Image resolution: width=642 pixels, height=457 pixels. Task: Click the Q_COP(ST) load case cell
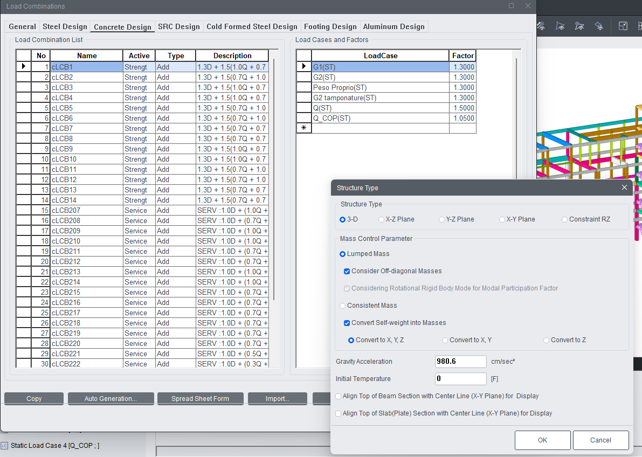click(x=380, y=118)
